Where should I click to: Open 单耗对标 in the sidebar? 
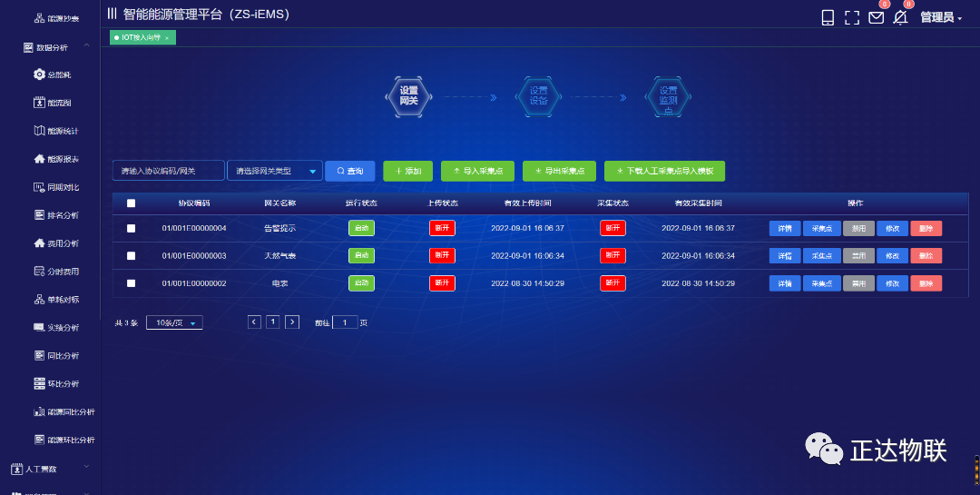point(56,300)
